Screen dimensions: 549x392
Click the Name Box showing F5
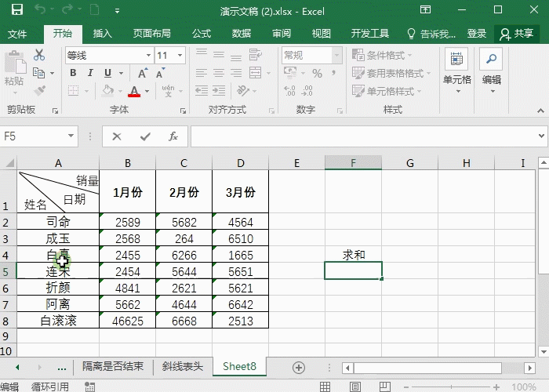[x=33, y=136]
